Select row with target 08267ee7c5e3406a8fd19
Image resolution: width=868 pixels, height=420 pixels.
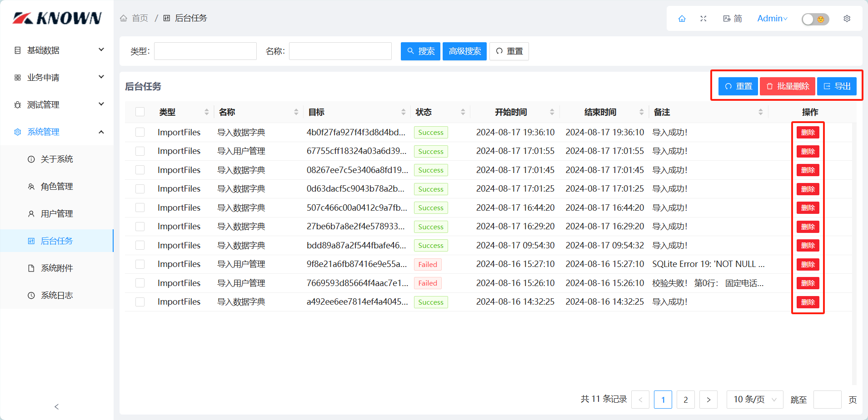coord(140,170)
